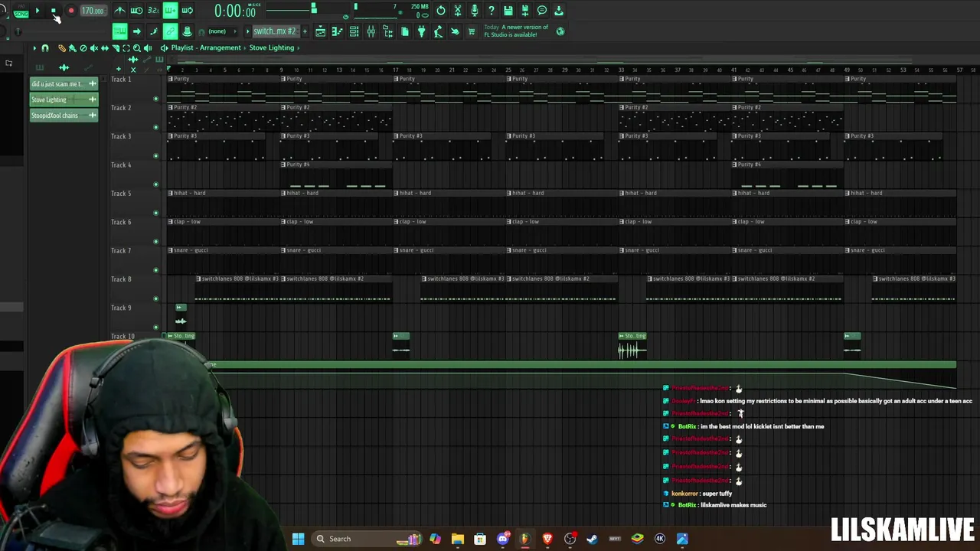This screenshot has width=980, height=551.
Task: Click the Play transport button
Action: [x=38, y=11]
